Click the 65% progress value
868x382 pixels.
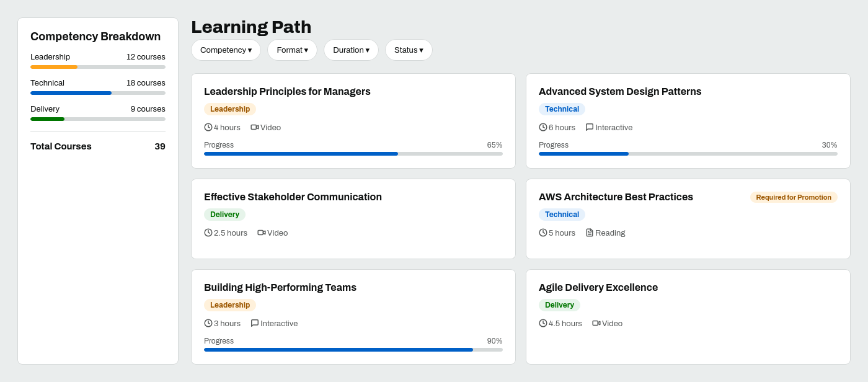point(495,145)
